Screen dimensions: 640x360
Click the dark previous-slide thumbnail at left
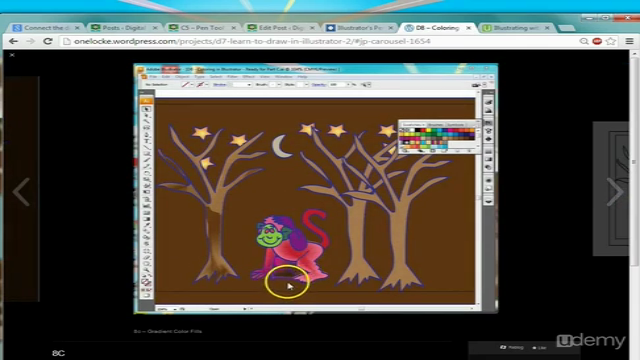tap(22, 189)
